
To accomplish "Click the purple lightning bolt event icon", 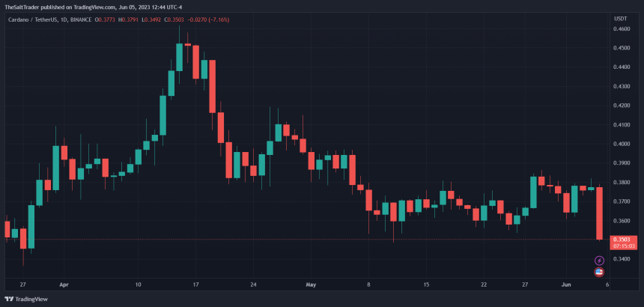I will [599, 261].
